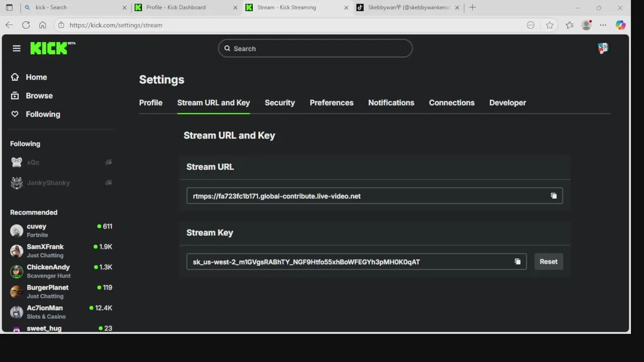This screenshot has width=644, height=362.
Task: Click the browser address bar URL
Action: coord(116,25)
